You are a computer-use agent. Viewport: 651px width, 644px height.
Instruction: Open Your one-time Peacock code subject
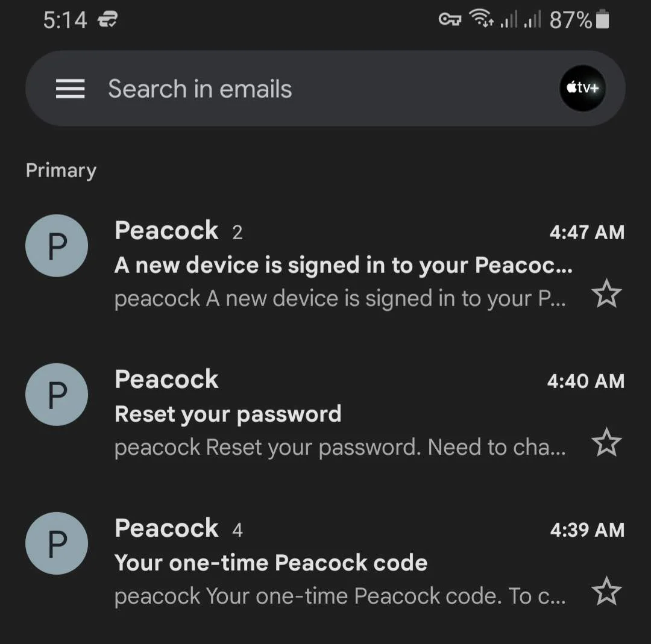pos(271,563)
